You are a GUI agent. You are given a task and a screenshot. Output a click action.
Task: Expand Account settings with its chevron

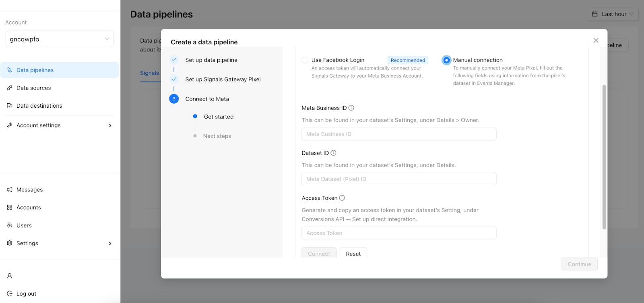(110, 125)
